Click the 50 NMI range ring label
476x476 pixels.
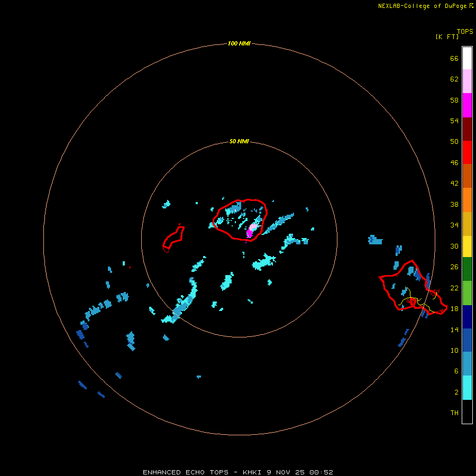click(x=239, y=141)
